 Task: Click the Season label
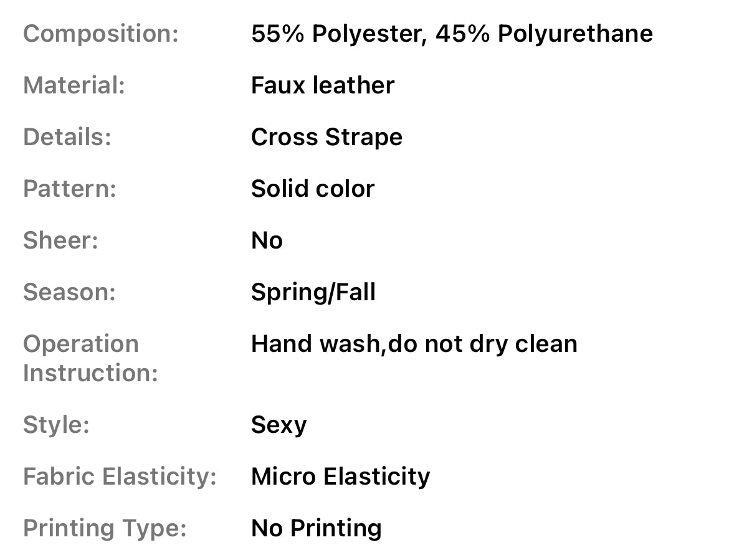coord(70,292)
